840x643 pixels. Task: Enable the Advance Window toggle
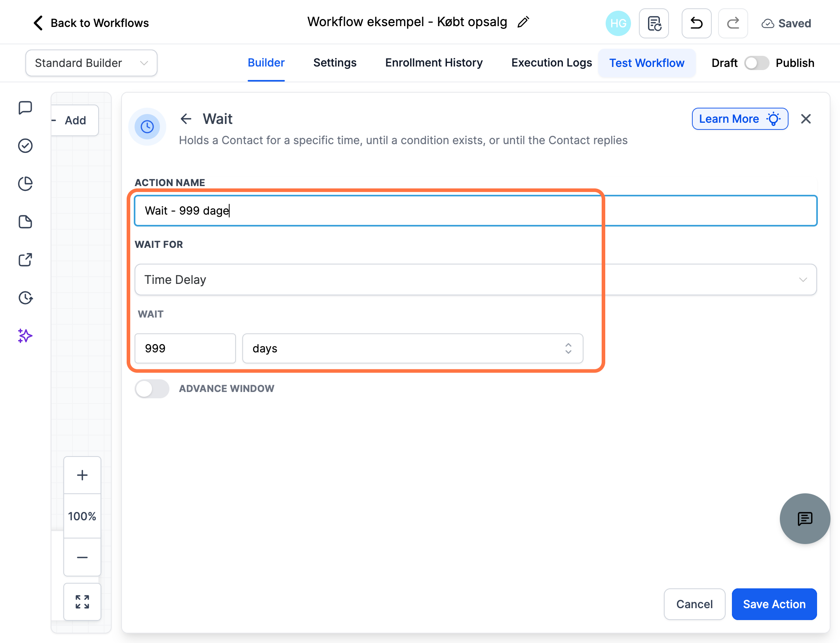(x=152, y=388)
